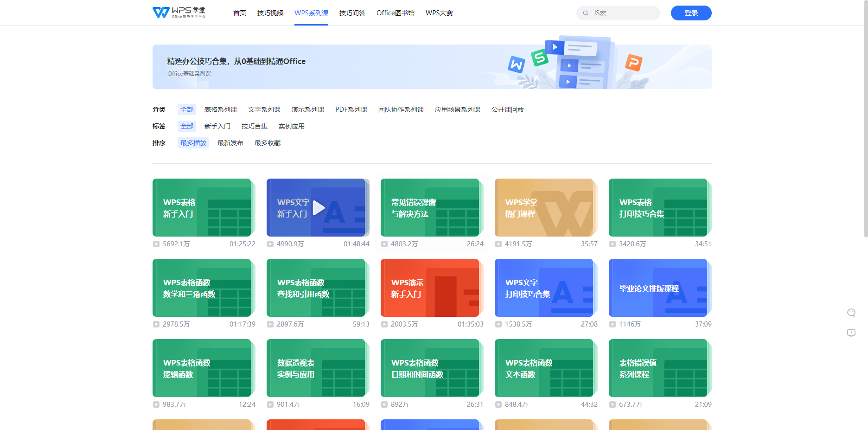Click play count icon beside 4803.2万
This screenshot has height=430, width=868.
click(384, 244)
